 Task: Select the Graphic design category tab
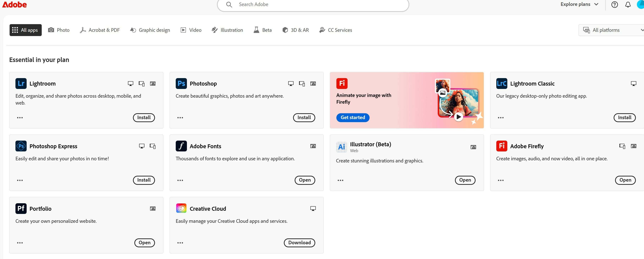[150, 30]
